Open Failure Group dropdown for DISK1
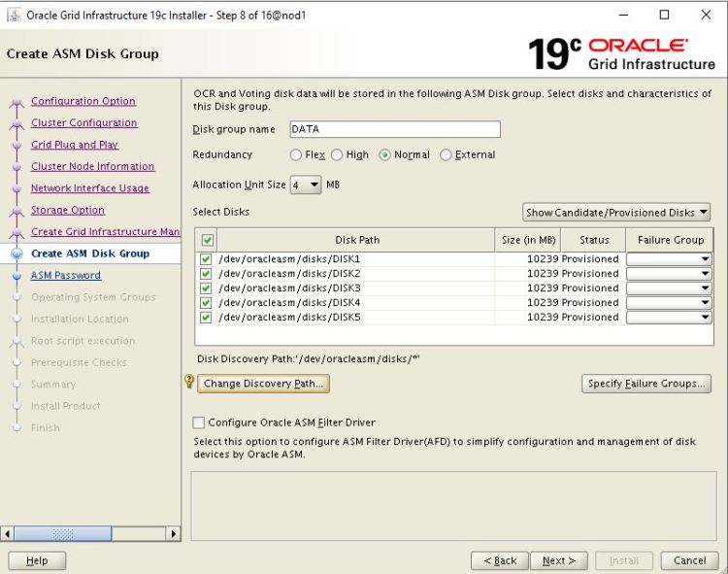This screenshot has width=728, height=574. coord(669,259)
